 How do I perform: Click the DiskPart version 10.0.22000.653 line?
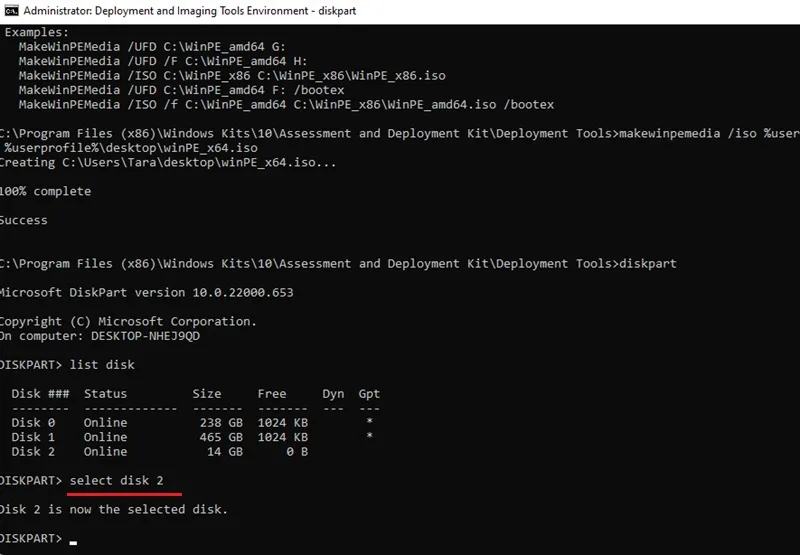147,292
